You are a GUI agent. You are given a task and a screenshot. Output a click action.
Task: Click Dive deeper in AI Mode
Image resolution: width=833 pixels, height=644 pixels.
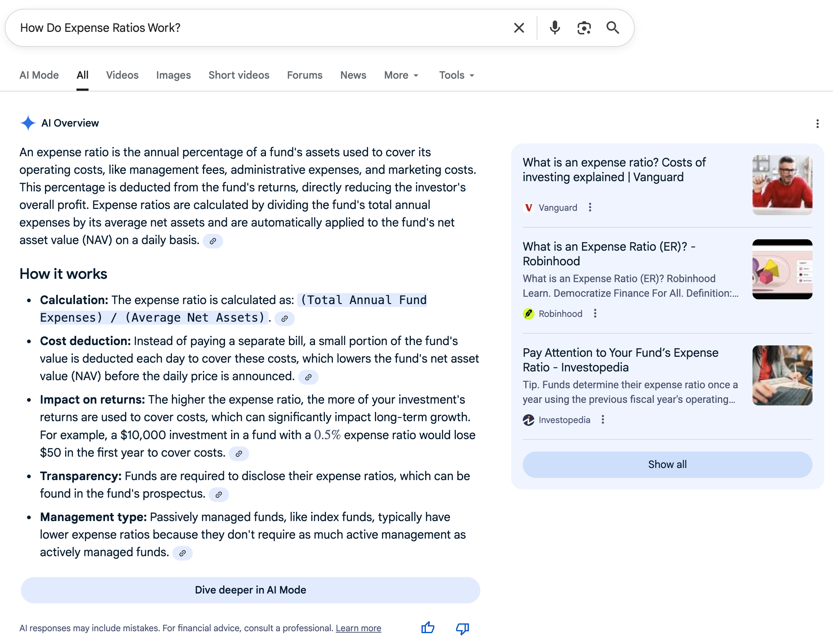pyautogui.click(x=250, y=590)
